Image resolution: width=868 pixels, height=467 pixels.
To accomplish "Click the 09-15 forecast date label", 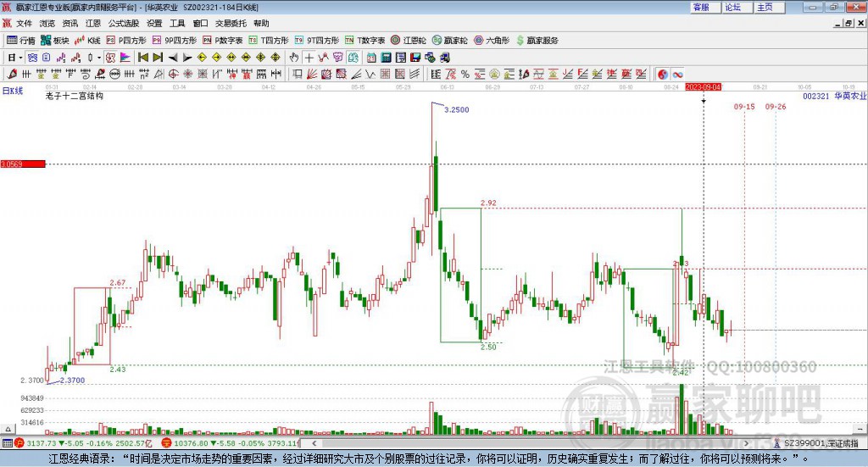I will pyautogui.click(x=744, y=106).
